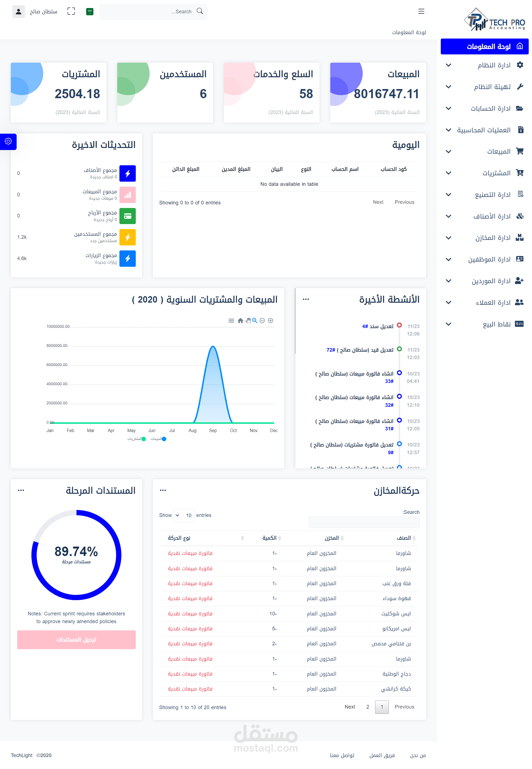Viewport: 532px width, 769px height.
Task: Click the كيكة كرانشي item row
Action: (x=289, y=689)
